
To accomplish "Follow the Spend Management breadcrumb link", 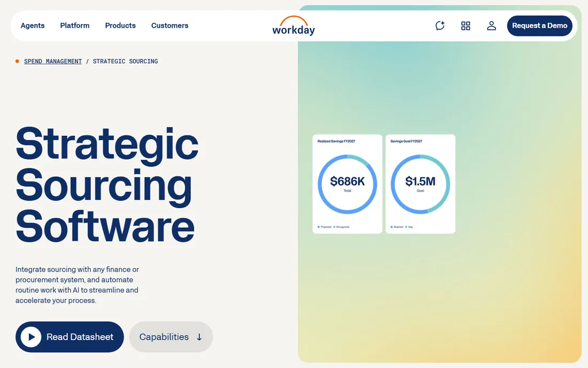I will pyautogui.click(x=53, y=61).
